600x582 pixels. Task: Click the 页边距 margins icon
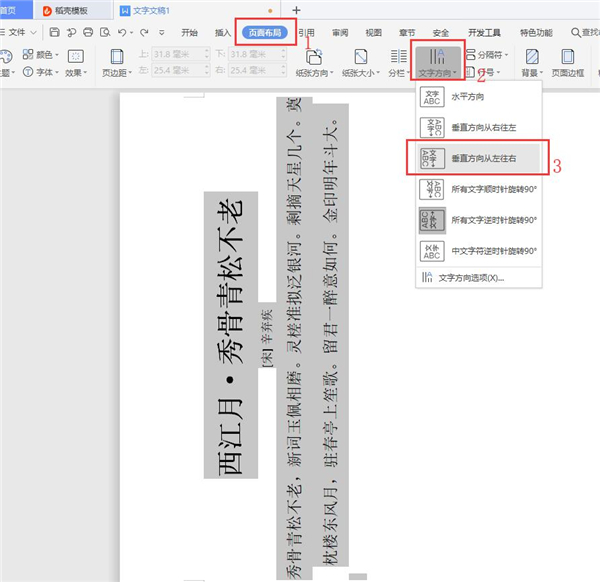(x=118, y=58)
